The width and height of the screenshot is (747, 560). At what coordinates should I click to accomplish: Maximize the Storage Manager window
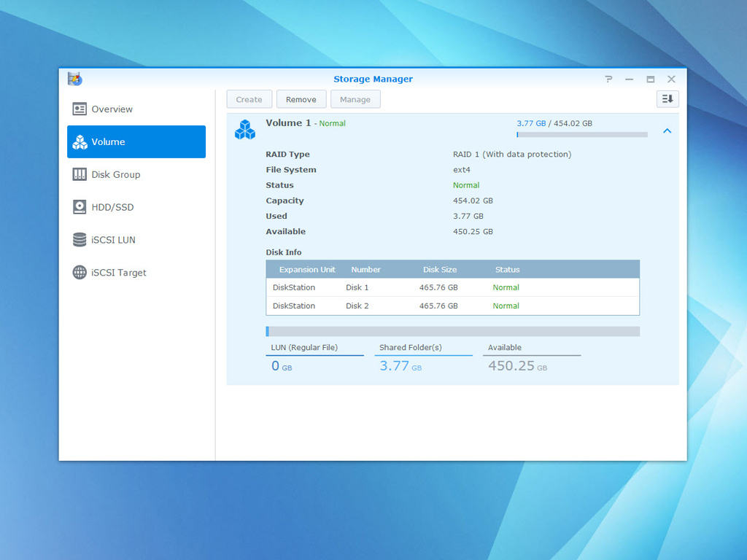click(650, 79)
